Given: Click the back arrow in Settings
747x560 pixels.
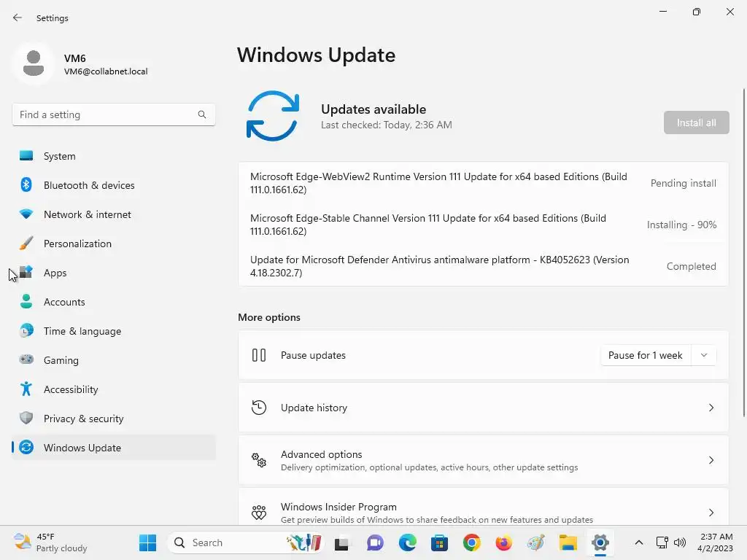Looking at the screenshot, I should [18, 17].
